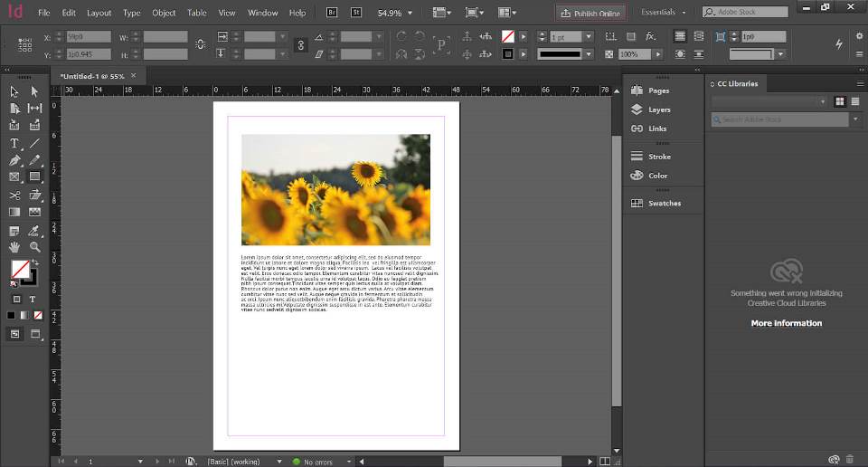
Task: Open the Layers panel
Action: pos(659,110)
